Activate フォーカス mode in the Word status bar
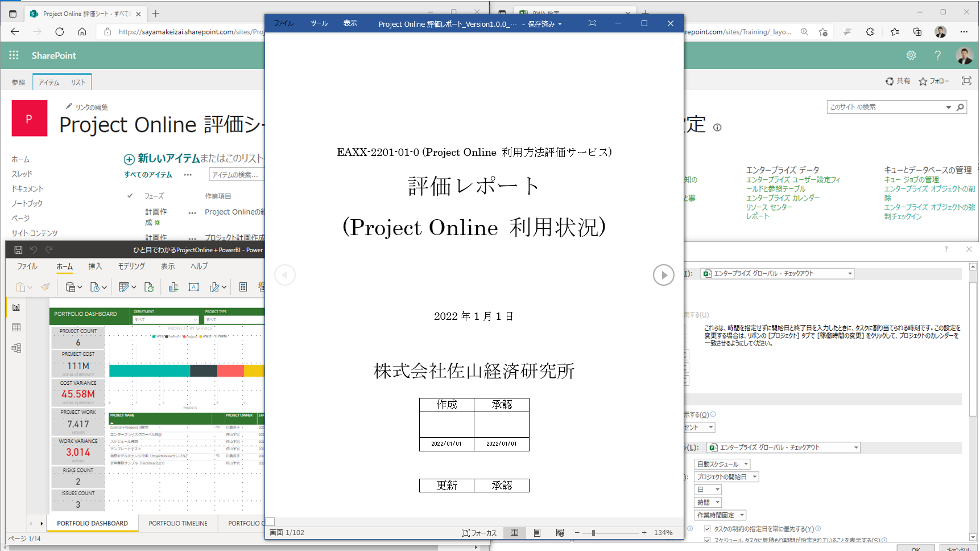The height and width of the screenshot is (551, 980). point(479,533)
